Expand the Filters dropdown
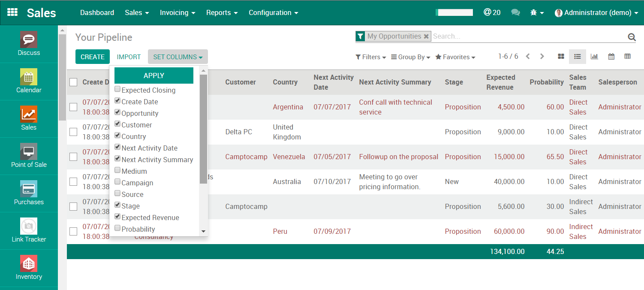The image size is (644, 290). [x=370, y=57]
